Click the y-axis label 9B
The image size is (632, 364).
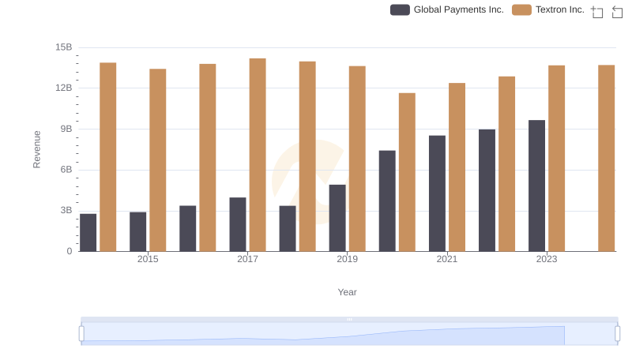66,129
